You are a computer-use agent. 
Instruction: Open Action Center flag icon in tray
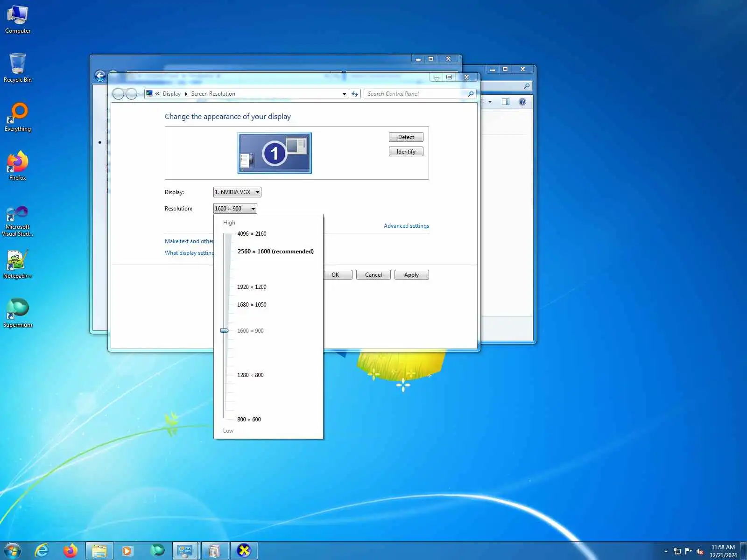coord(688,551)
